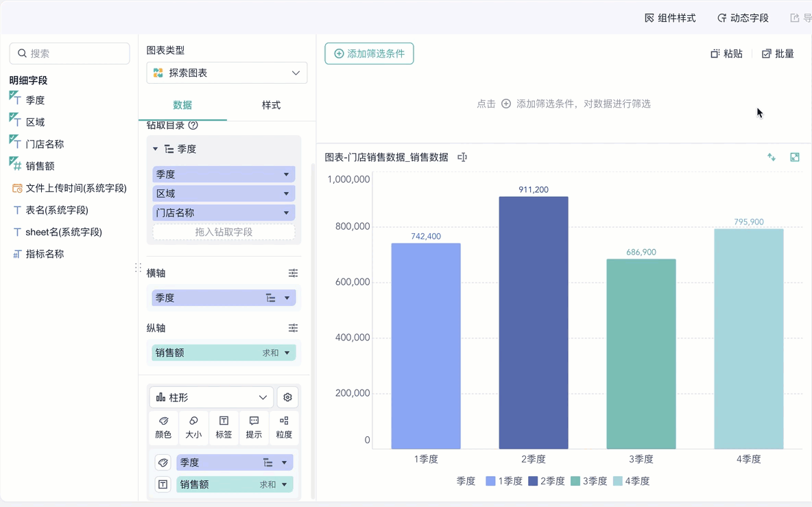Click the 4季度 bar in the chart
Screen dimensions: 812x507
[749, 339]
